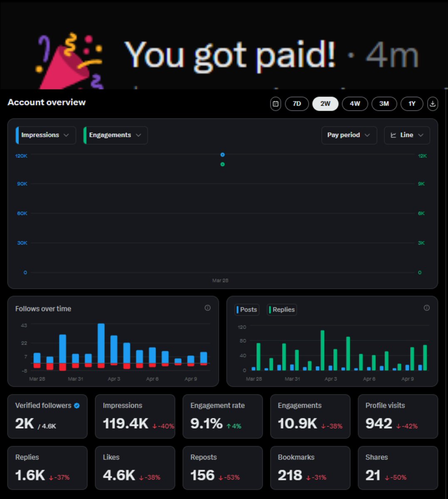Select the 7D time range

tap(297, 104)
